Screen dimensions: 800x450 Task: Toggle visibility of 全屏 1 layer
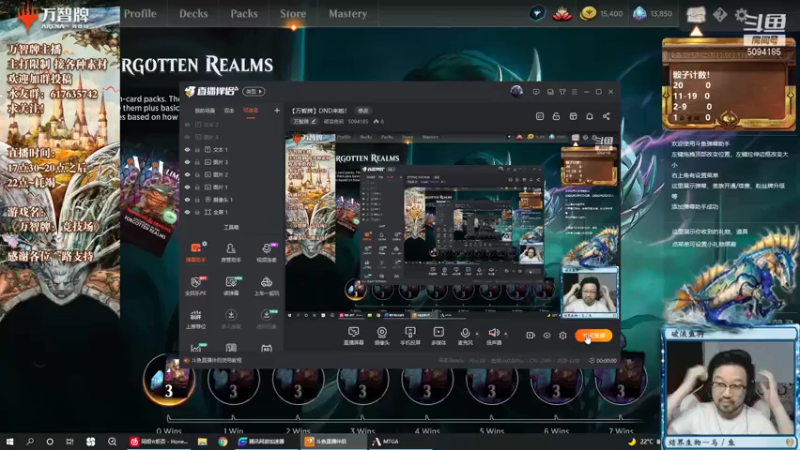(187, 212)
